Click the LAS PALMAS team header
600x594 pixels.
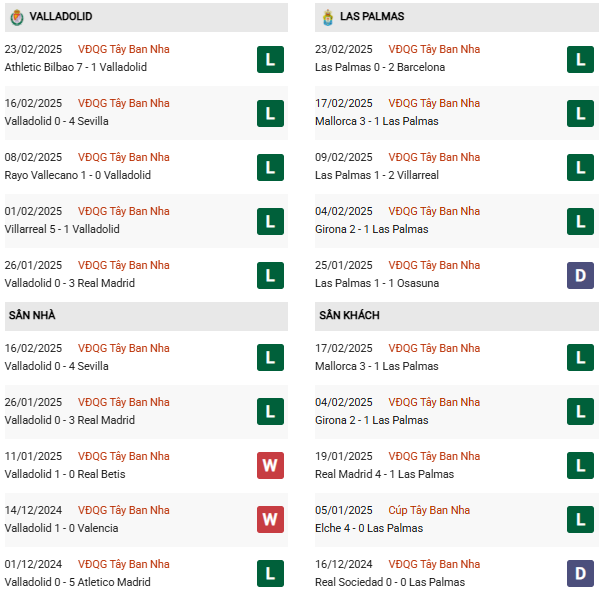pyautogui.click(x=372, y=17)
